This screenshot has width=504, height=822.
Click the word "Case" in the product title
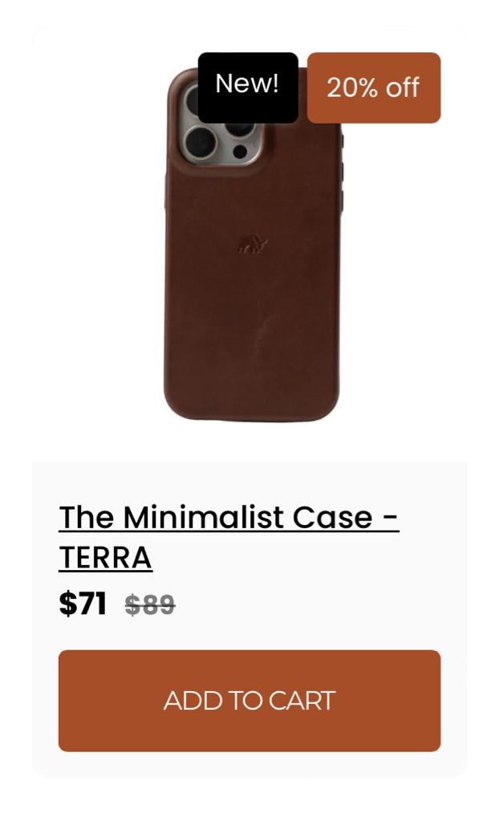click(332, 518)
